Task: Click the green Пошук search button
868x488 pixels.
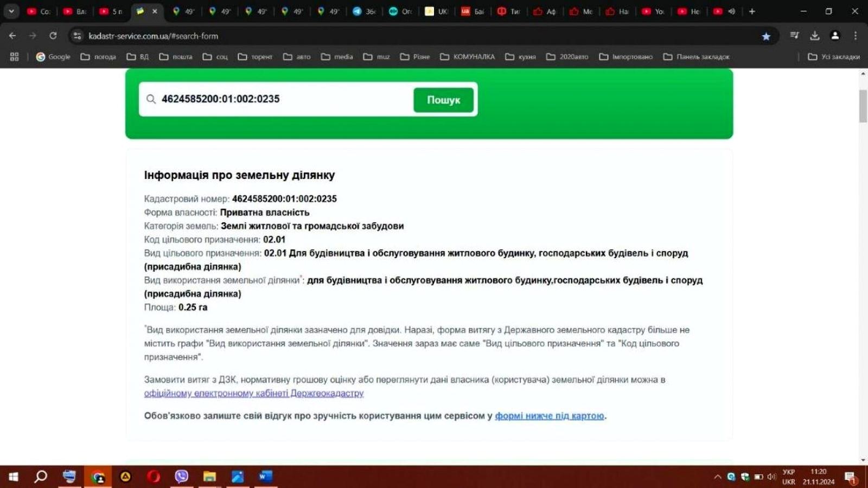Action: (x=443, y=100)
